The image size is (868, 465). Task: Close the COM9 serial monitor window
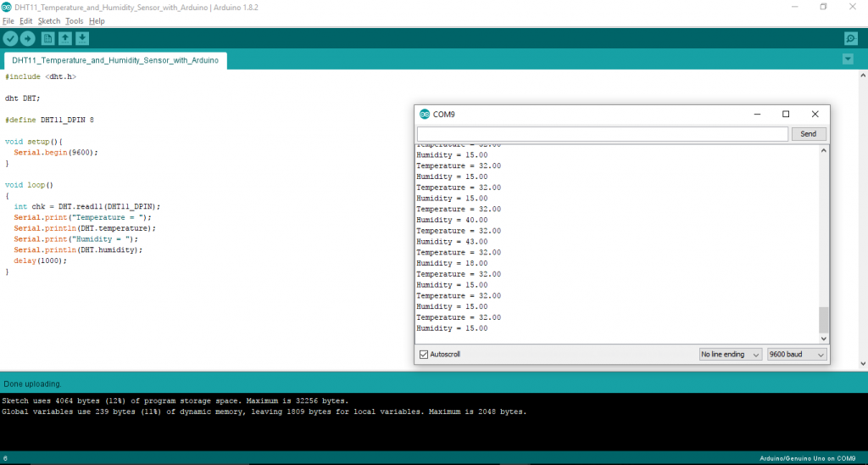[x=815, y=115]
